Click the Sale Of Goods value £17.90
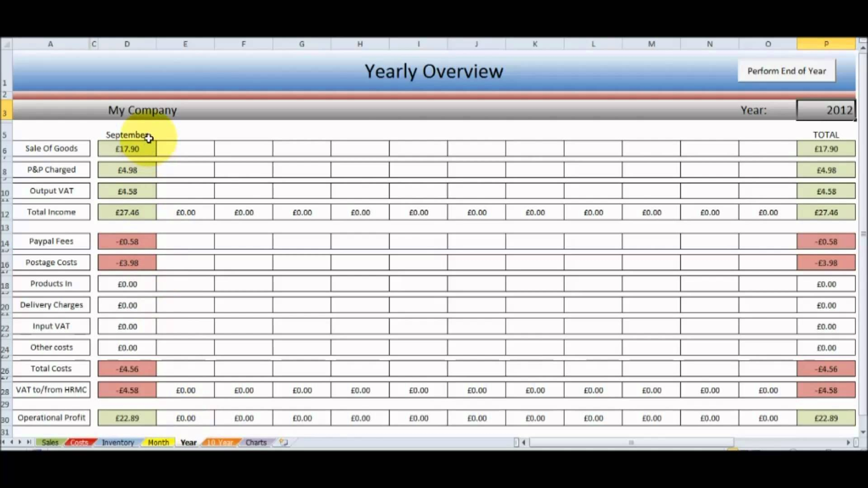Screen dimensions: 868x488 click(x=127, y=148)
